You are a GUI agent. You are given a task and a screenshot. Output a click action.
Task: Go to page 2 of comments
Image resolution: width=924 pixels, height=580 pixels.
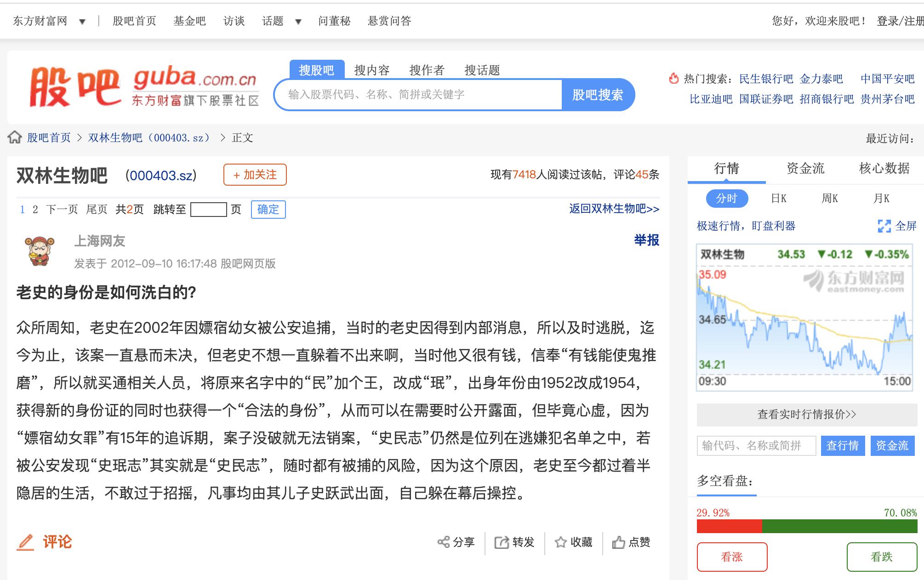coord(35,210)
